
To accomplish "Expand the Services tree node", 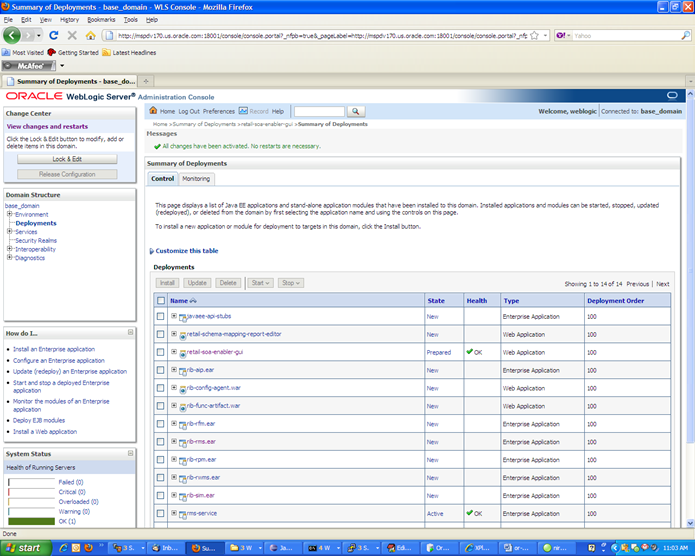I will [9, 231].
